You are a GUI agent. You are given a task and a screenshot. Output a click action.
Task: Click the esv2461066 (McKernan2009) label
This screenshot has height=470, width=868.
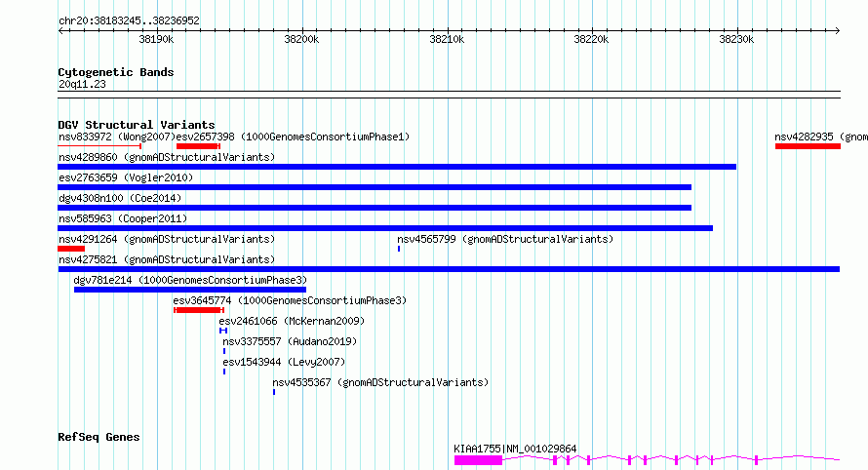click(292, 321)
